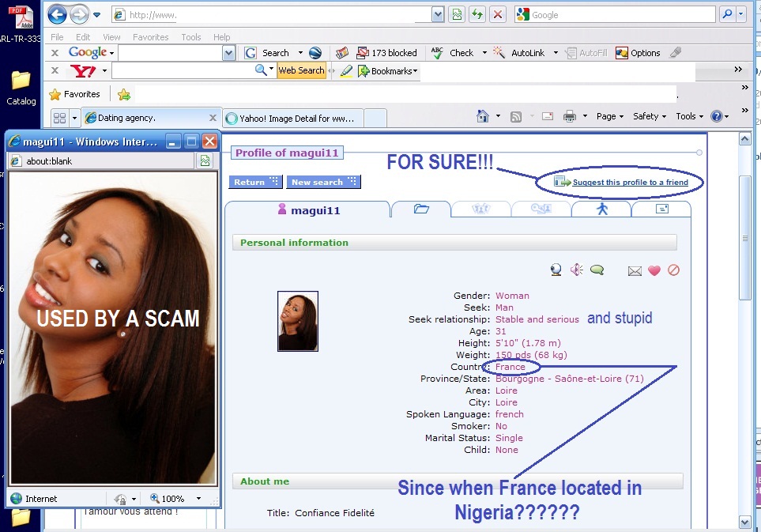Click the red block user icon
The width and height of the screenshot is (761, 532).
coord(673,270)
